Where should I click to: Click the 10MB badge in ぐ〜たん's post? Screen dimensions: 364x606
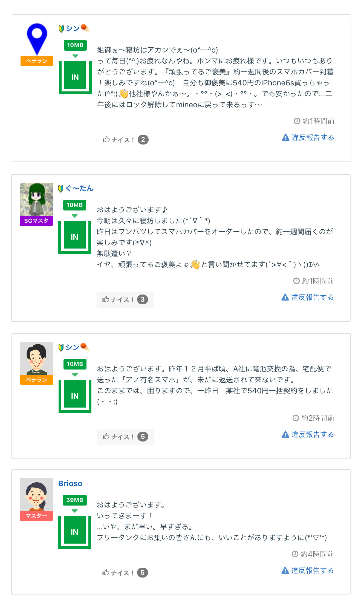coord(74,205)
